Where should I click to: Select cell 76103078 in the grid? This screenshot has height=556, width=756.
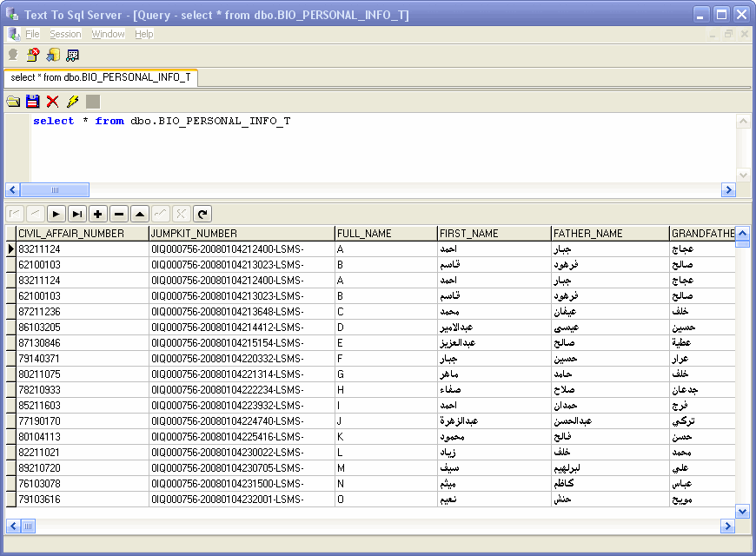tap(83, 484)
